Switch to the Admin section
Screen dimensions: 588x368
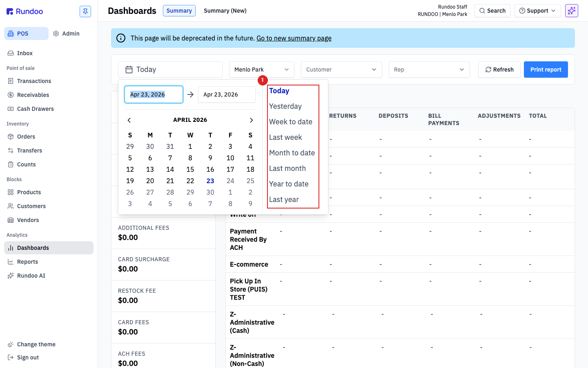point(66,34)
